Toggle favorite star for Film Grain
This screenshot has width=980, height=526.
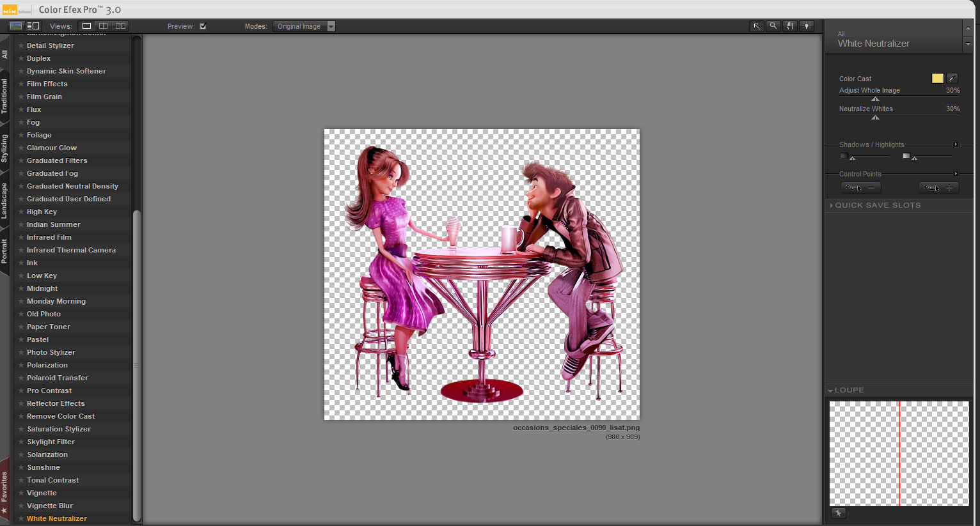pyautogui.click(x=21, y=97)
